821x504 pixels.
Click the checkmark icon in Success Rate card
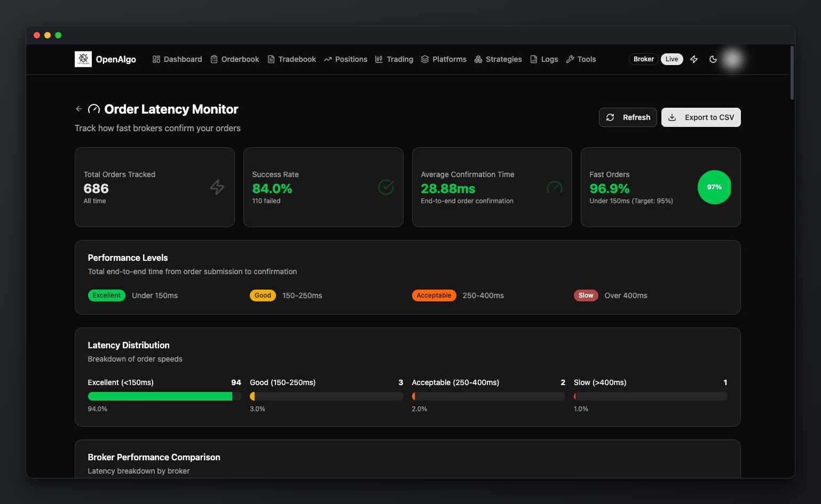tap(386, 187)
